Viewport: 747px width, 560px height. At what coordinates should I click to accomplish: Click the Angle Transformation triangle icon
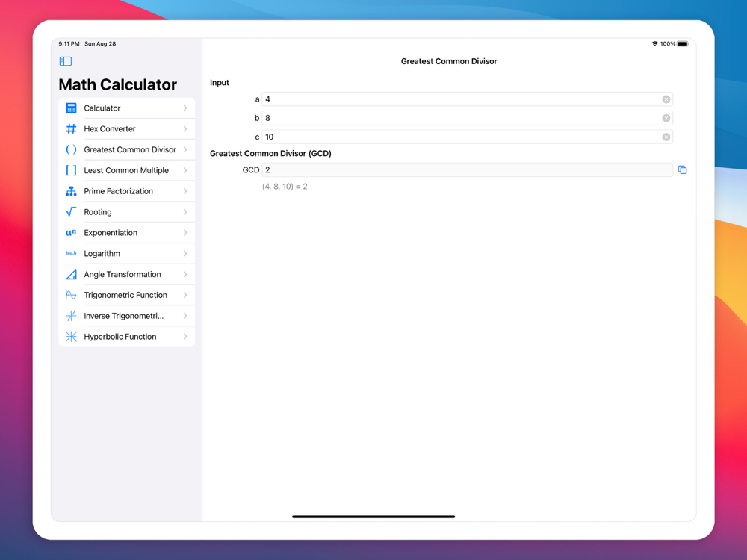click(71, 274)
